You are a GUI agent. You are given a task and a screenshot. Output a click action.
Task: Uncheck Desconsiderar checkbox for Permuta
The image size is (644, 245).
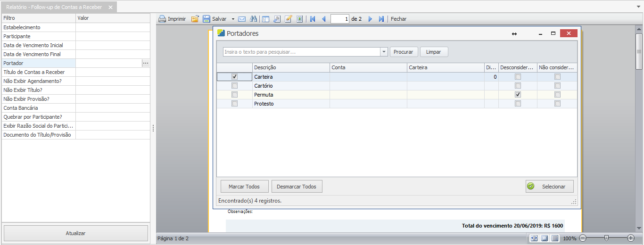pyautogui.click(x=518, y=95)
